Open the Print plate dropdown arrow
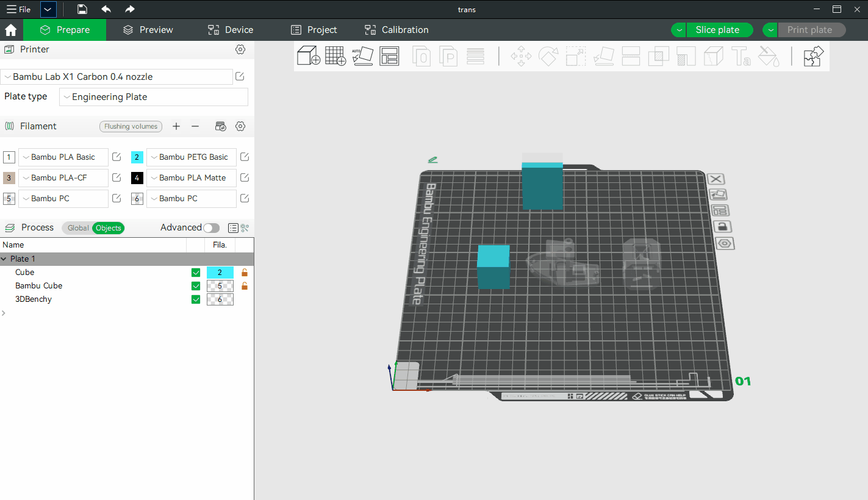The image size is (868, 500). (770, 30)
